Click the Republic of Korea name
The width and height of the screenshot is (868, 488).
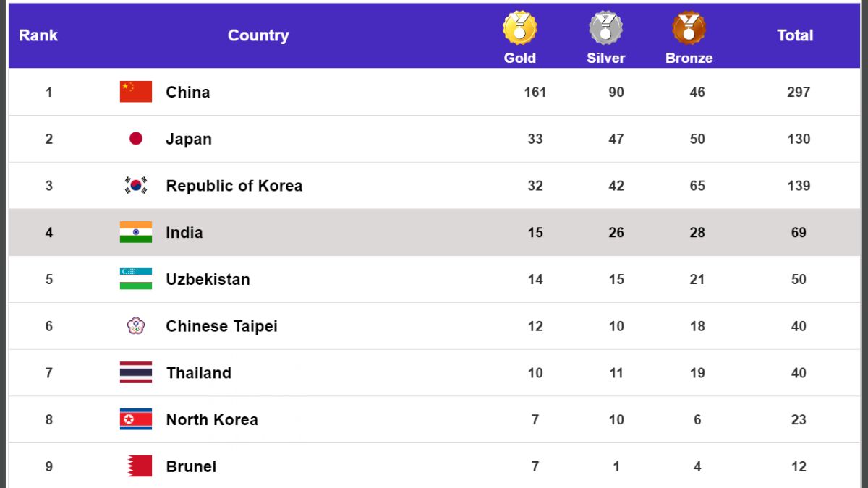tap(234, 186)
